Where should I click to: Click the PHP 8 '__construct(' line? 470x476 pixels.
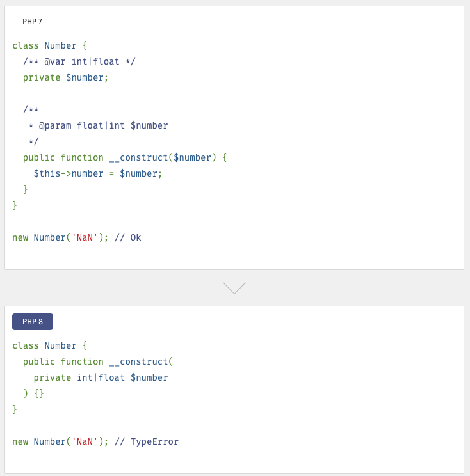[98, 362]
